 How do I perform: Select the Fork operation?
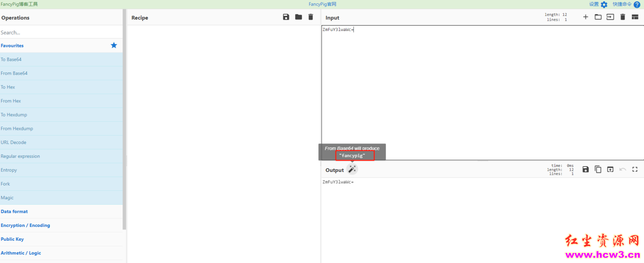(x=61, y=184)
